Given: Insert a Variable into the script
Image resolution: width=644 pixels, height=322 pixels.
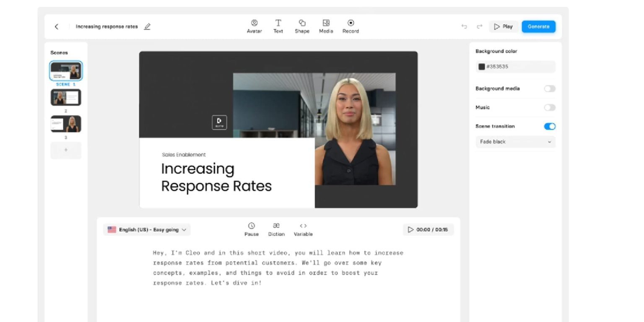Looking at the screenshot, I should (303, 226).
